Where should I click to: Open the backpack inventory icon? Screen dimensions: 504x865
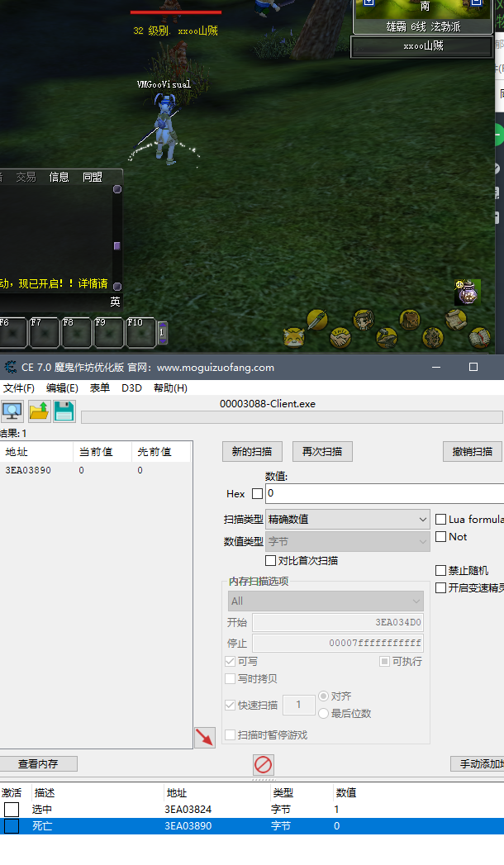point(410,320)
